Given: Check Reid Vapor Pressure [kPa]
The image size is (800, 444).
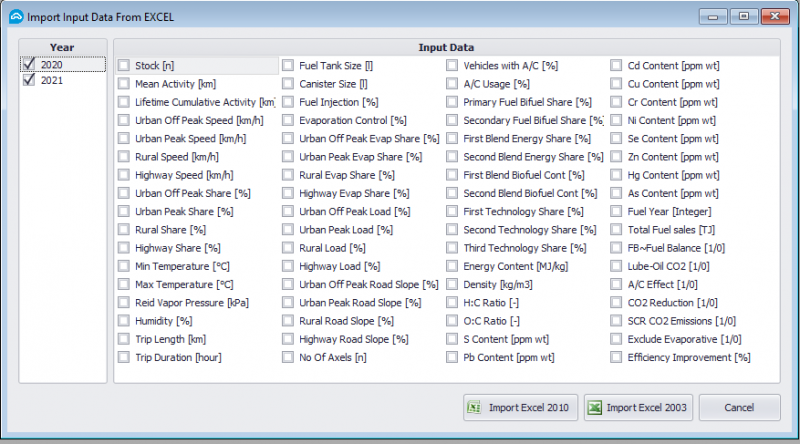Looking at the screenshot, I should click(123, 303).
